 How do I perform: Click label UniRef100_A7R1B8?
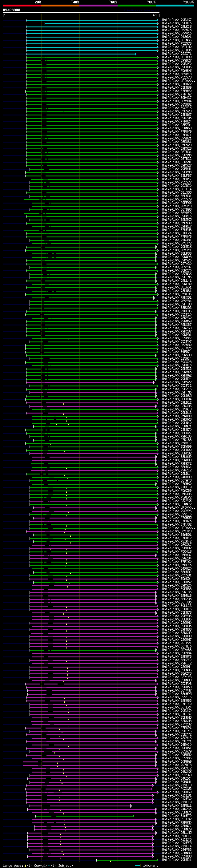[177, 440]
